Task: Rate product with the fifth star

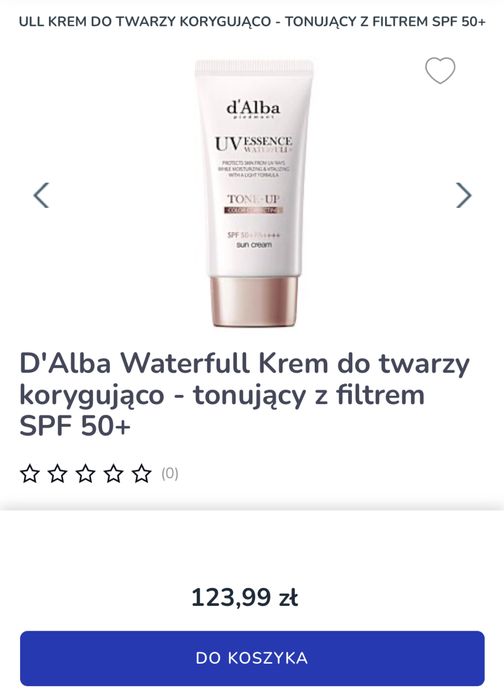Action: pos(141,473)
